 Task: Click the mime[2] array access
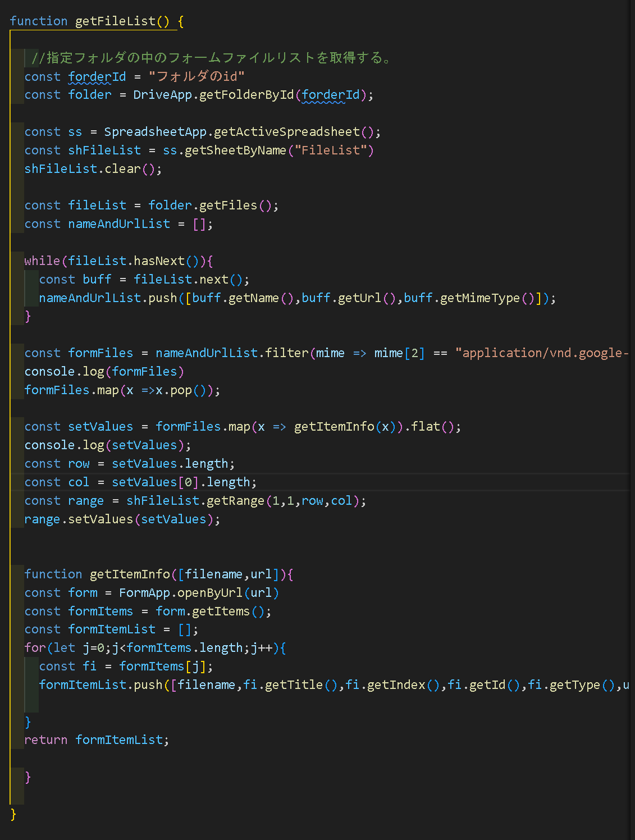(400, 353)
